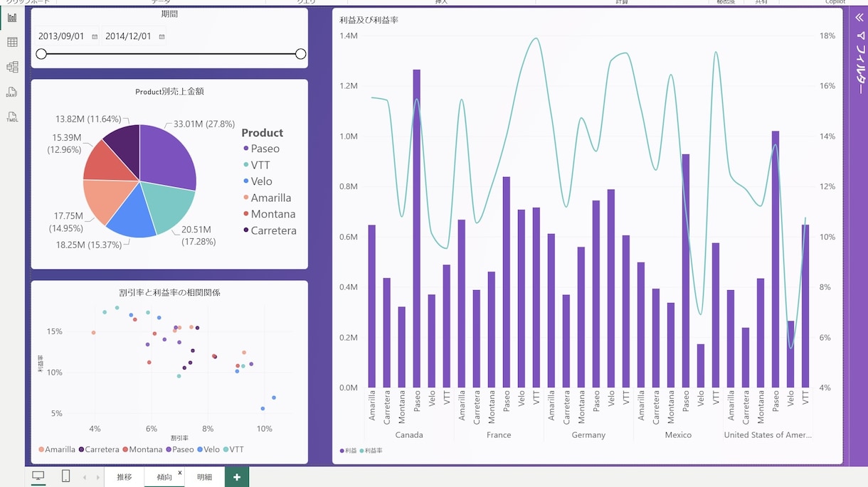Image resolution: width=868 pixels, height=487 pixels.
Task: Click Amarilla in the scatter chart legend
Action: coord(57,449)
